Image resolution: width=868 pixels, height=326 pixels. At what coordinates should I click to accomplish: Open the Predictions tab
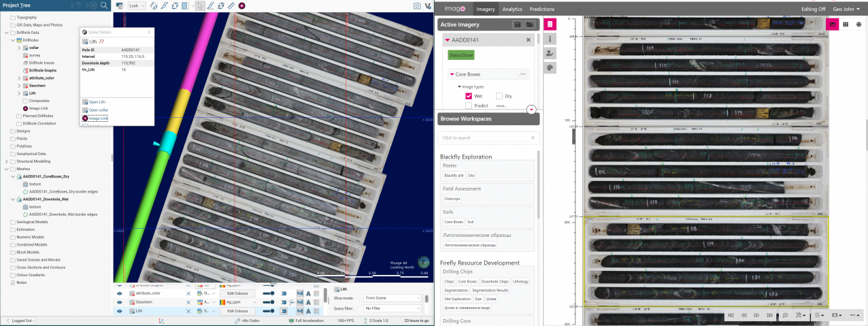[541, 10]
